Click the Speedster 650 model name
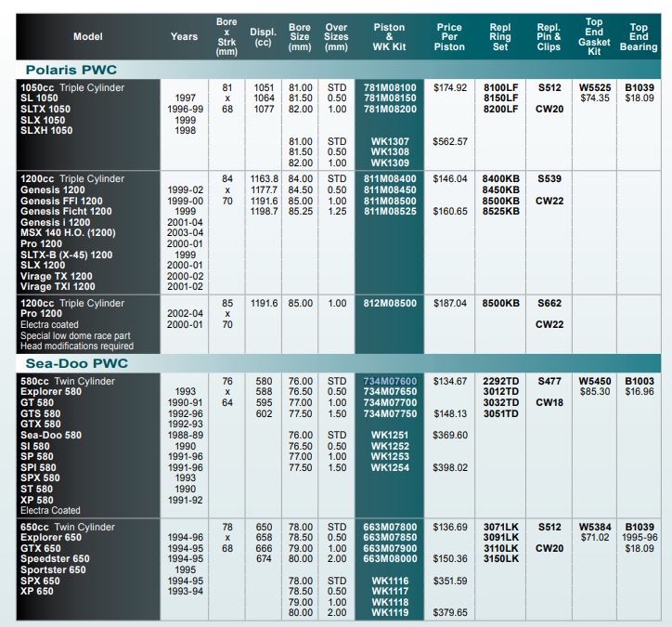The image size is (672, 627). click(x=55, y=558)
